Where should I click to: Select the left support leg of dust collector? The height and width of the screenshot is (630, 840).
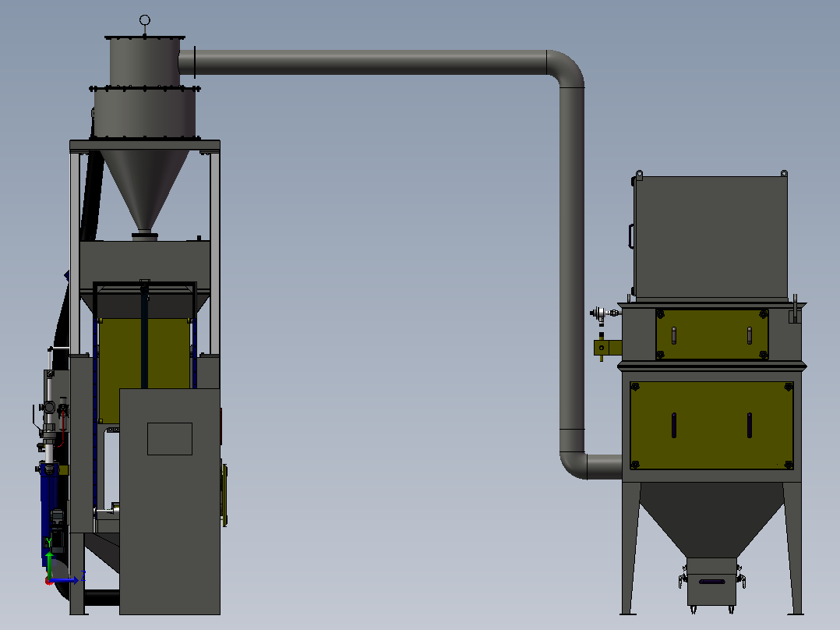(x=630, y=548)
